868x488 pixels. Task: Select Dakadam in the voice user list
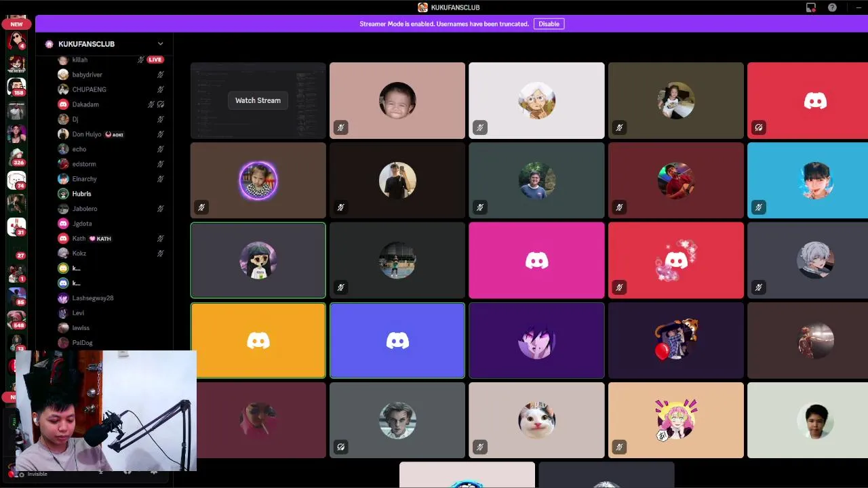tap(85, 104)
